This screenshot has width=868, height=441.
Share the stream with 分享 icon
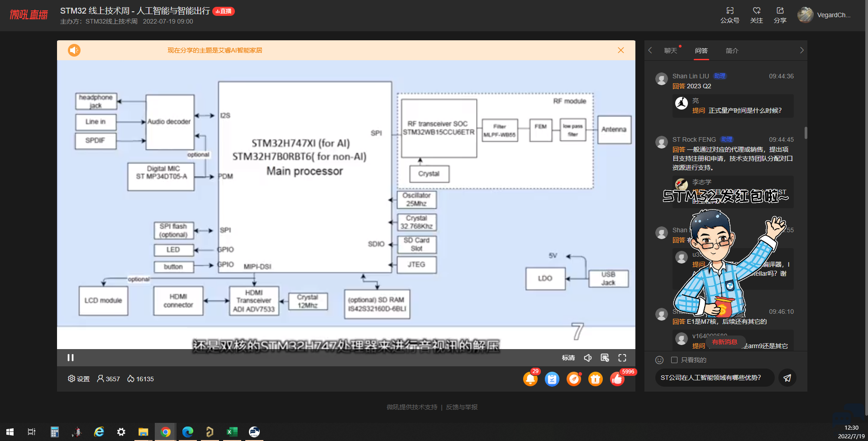(780, 15)
